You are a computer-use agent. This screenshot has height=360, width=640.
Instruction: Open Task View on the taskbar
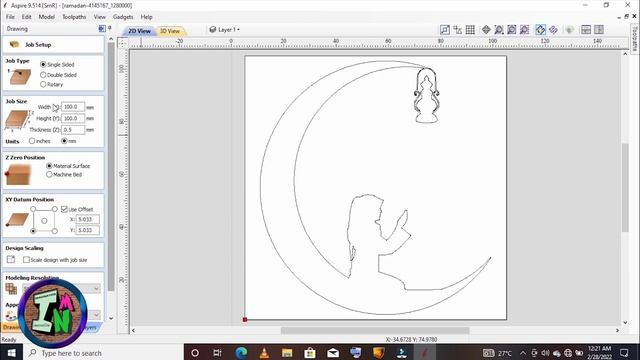pos(218,353)
